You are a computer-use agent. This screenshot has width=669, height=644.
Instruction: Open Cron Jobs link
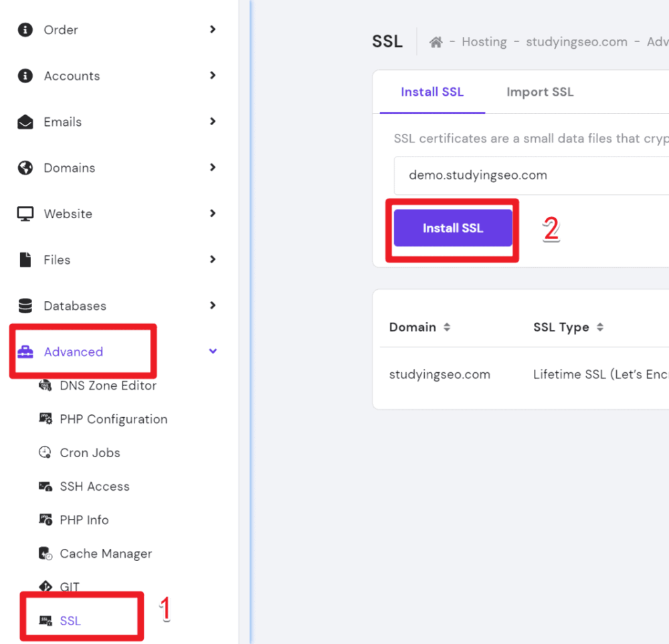point(90,453)
